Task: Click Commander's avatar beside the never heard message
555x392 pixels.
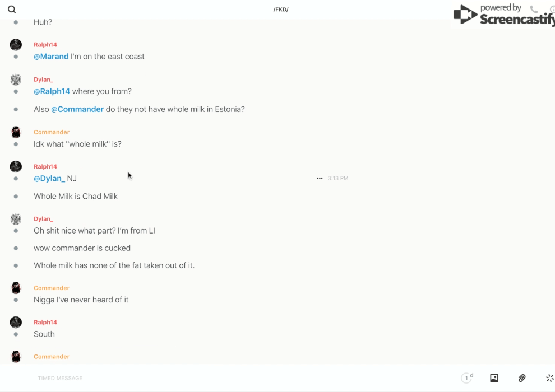Action: point(16,288)
